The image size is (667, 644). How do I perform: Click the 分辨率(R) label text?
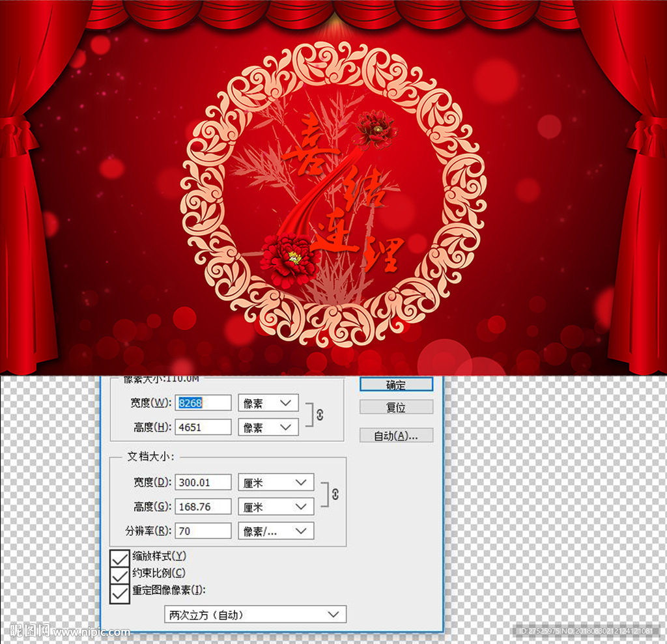point(148,531)
